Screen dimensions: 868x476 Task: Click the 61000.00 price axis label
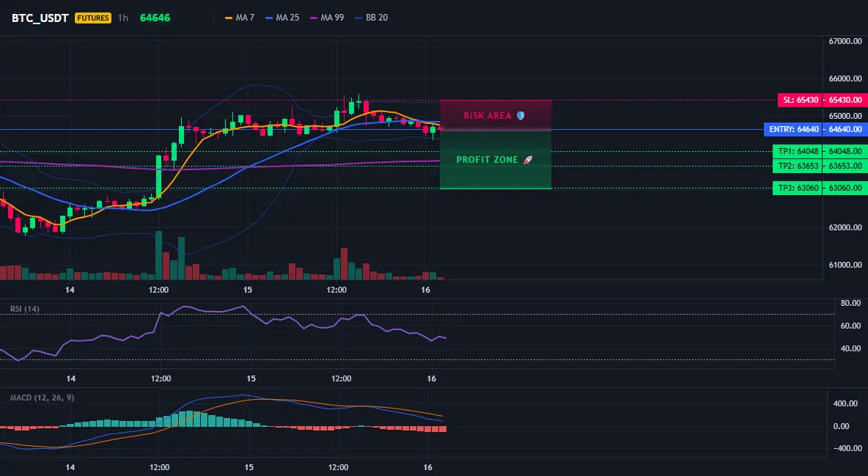coord(845,265)
